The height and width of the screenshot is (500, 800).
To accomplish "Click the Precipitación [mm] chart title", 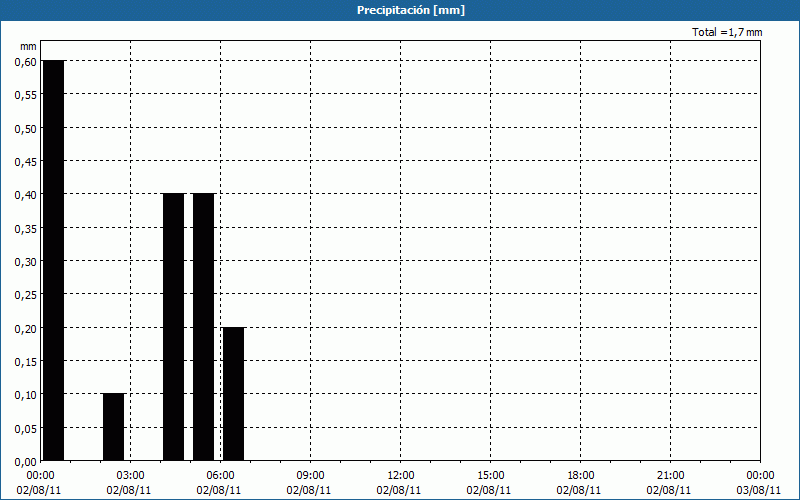I will coord(411,10).
